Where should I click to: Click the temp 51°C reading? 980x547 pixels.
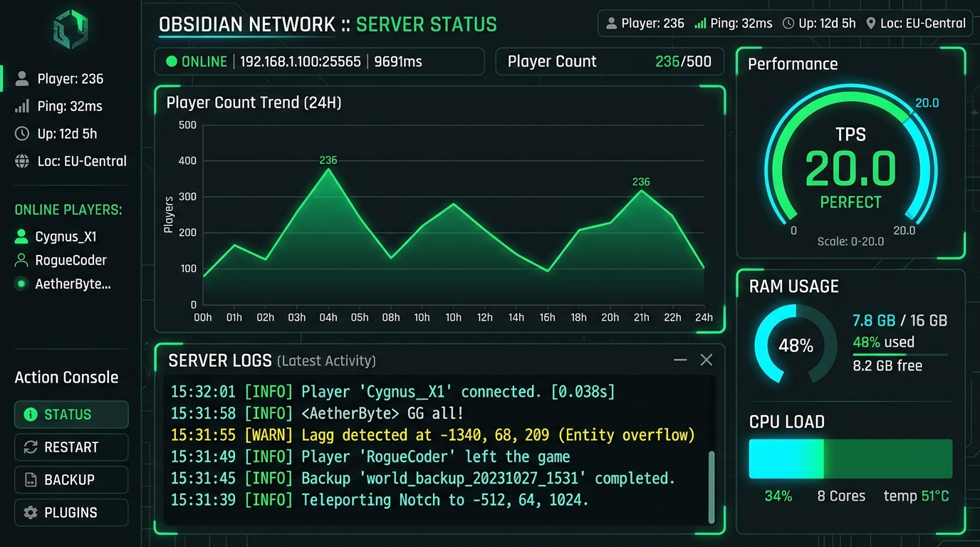(x=917, y=496)
